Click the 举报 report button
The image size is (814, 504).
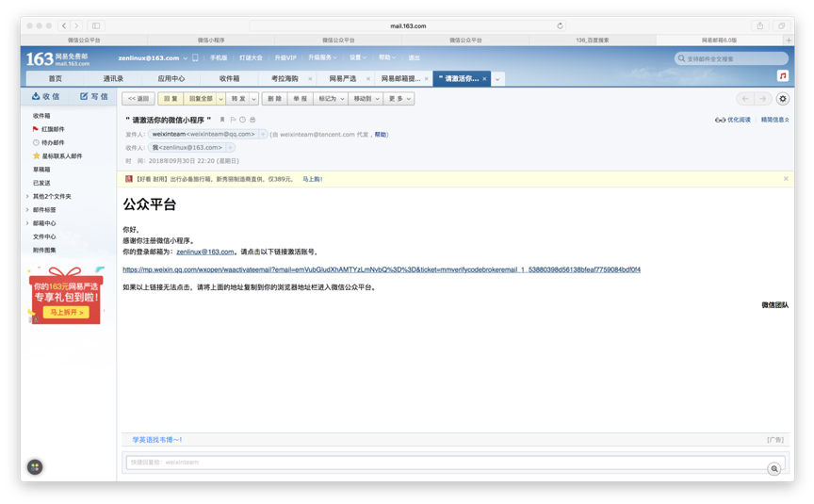coord(300,99)
